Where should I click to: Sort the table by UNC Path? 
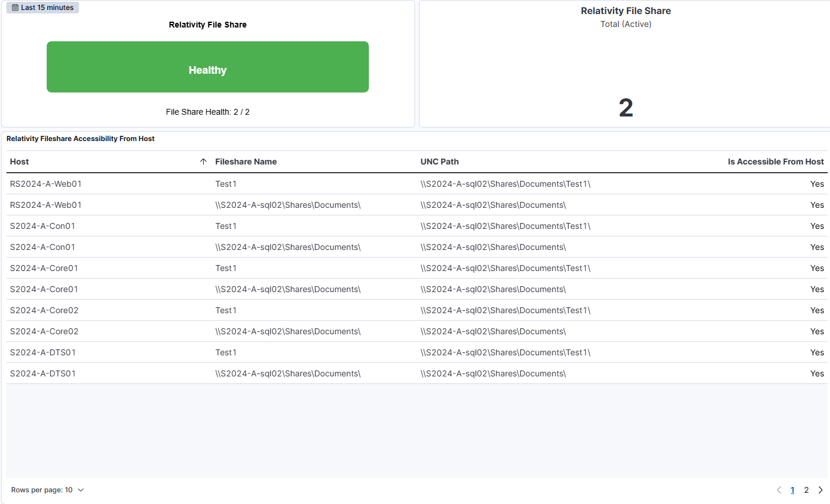[x=439, y=161]
